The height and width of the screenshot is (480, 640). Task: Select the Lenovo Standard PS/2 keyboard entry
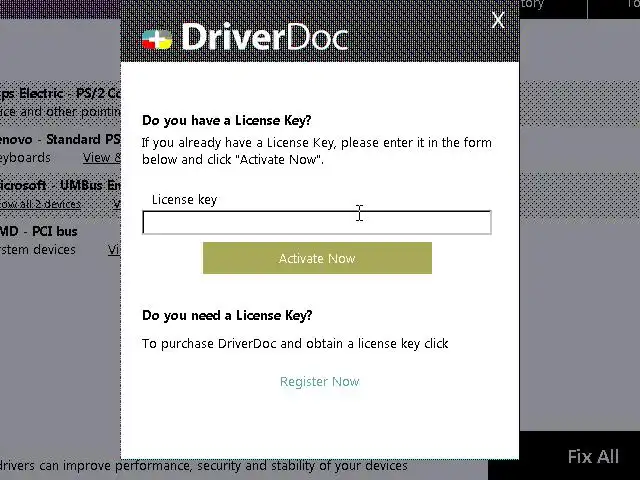pyautogui.click(x=60, y=139)
